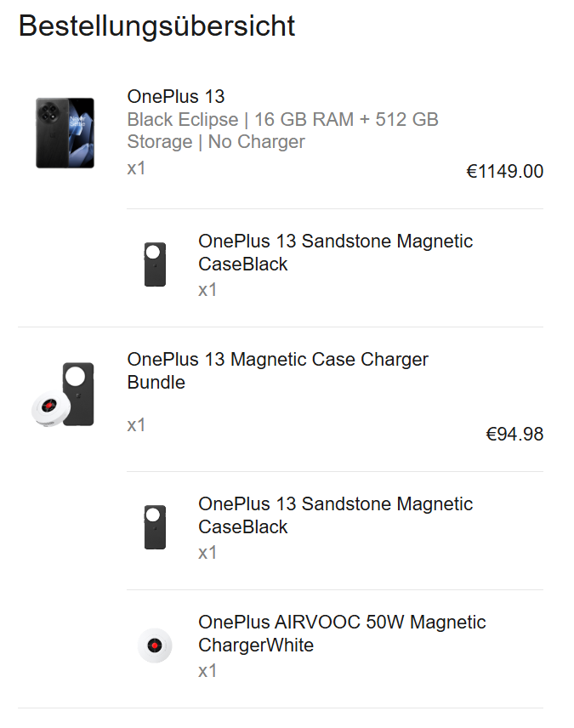Open the OnePlus 13 product title
The height and width of the screenshot is (728, 574).
tap(176, 96)
